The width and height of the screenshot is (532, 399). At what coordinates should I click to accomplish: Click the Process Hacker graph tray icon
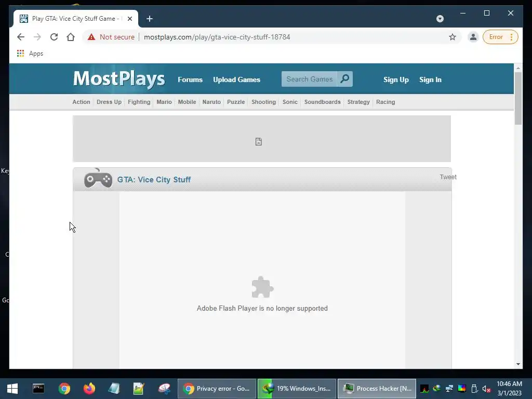[x=424, y=389]
